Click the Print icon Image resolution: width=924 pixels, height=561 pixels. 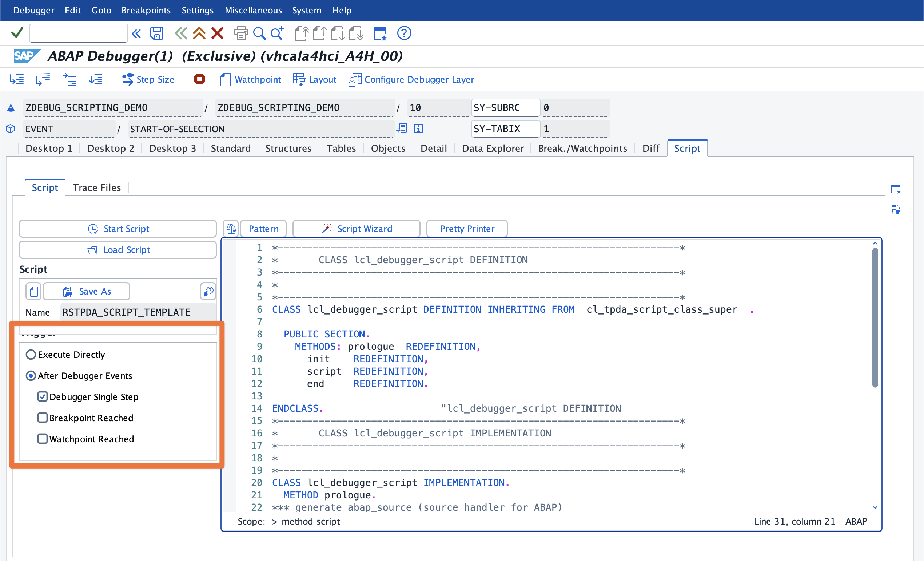click(x=241, y=33)
